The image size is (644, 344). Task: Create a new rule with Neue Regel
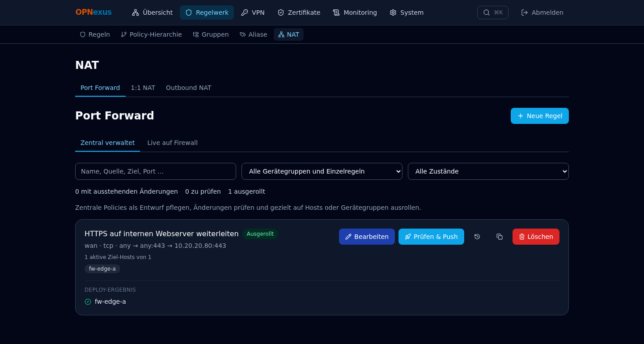(x=540, y=116)
